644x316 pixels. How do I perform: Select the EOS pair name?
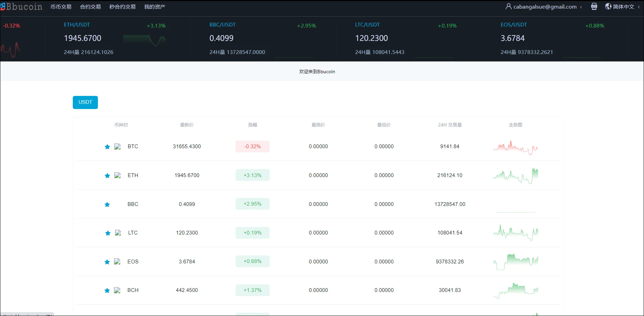click(133, 262)
